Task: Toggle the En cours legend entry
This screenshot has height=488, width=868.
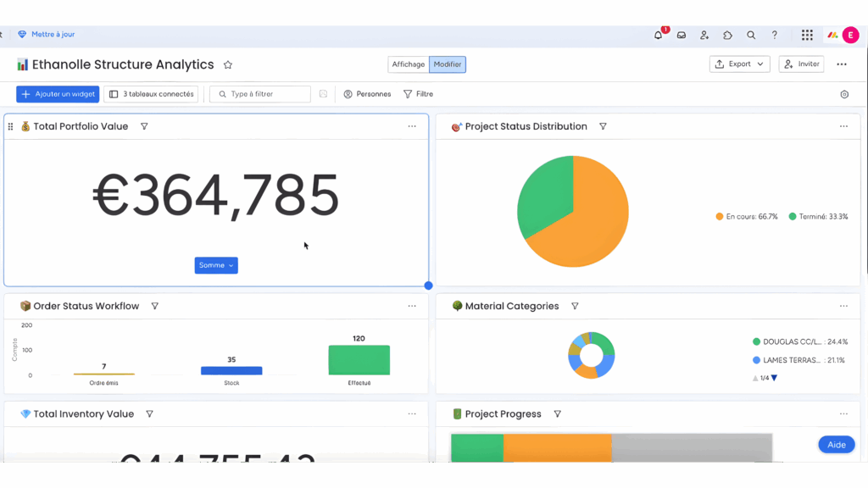Action: [x=747, y=216]
